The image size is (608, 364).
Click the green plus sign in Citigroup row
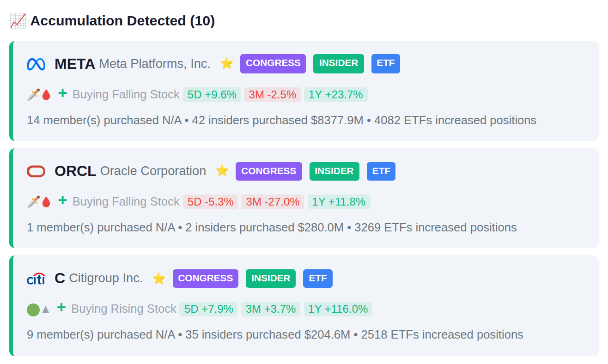(61, 308)
